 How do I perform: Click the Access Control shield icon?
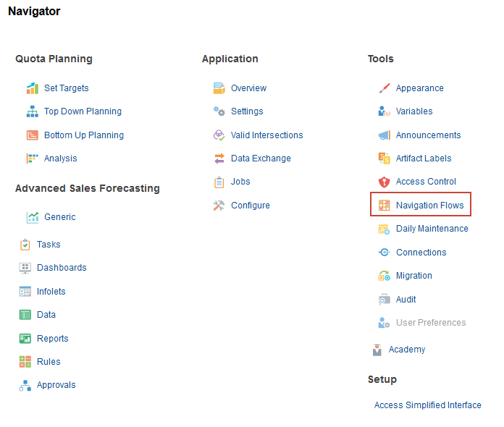[x=384, y=182]
